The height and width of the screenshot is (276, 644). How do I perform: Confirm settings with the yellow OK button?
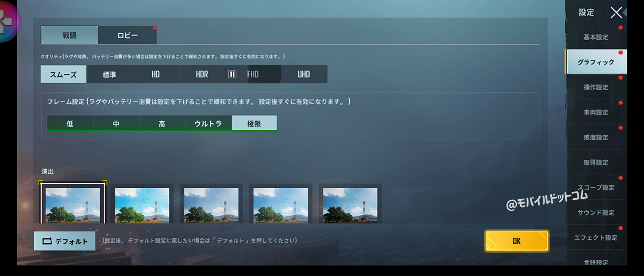517,241
